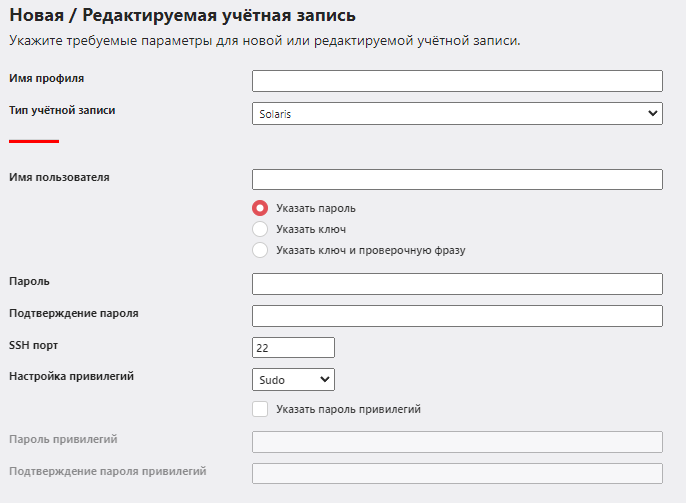Focus the 'Имя пользователя' input field

[x=457, y=179]
